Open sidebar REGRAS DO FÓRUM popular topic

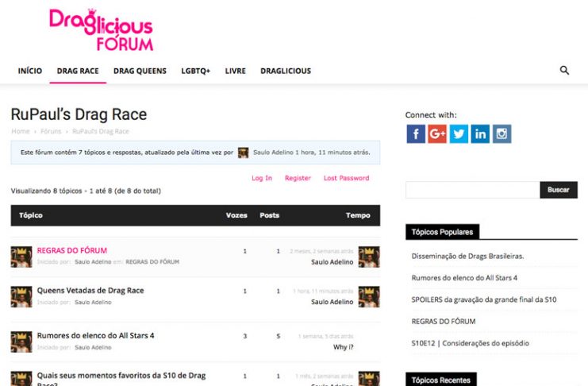pos(444,322)
